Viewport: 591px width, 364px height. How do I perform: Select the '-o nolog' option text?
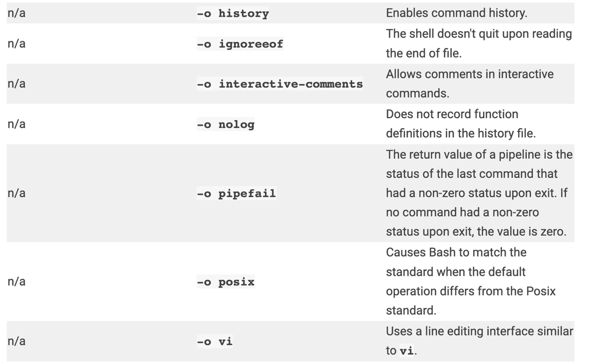[x=225, y=125]
